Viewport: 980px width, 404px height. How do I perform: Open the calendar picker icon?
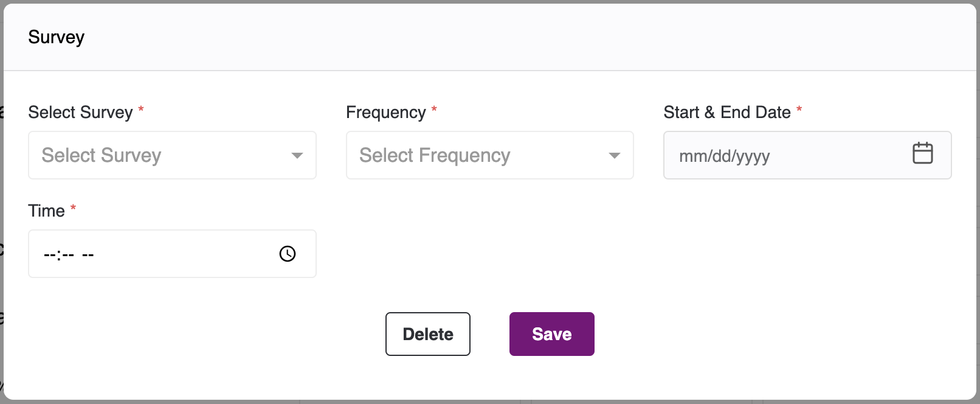tap(922, 153)
